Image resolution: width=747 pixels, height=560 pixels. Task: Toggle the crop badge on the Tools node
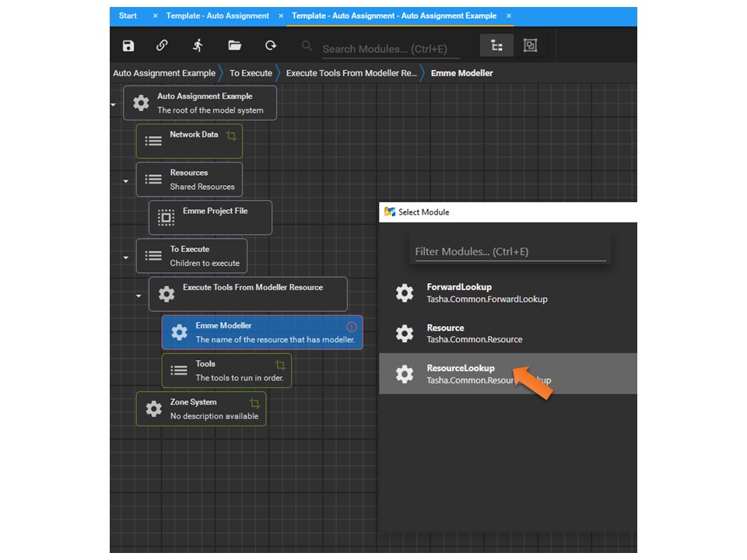[279, 364]
